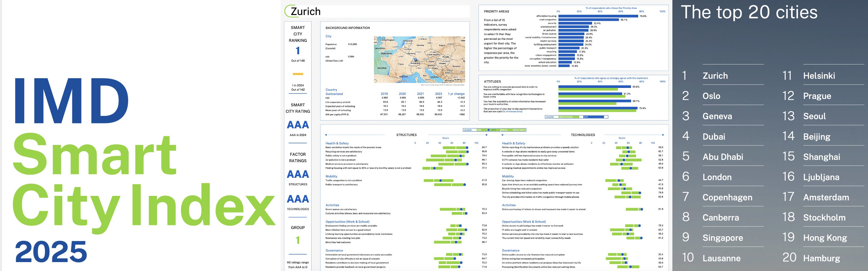
Task: Select Helsinki in the ranking list
Action: 819,76
